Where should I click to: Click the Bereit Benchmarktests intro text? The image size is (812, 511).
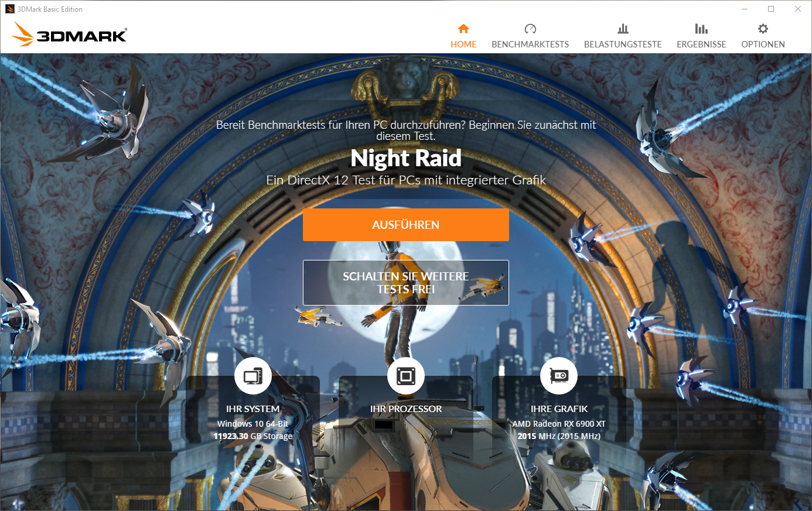coord(406,131)
